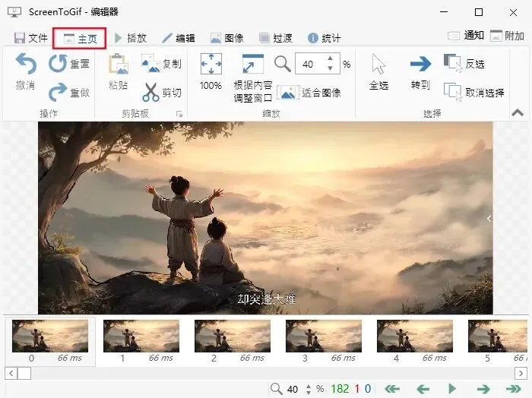Open the 统计 tab
532x398 pixels.
click(324, 38)
